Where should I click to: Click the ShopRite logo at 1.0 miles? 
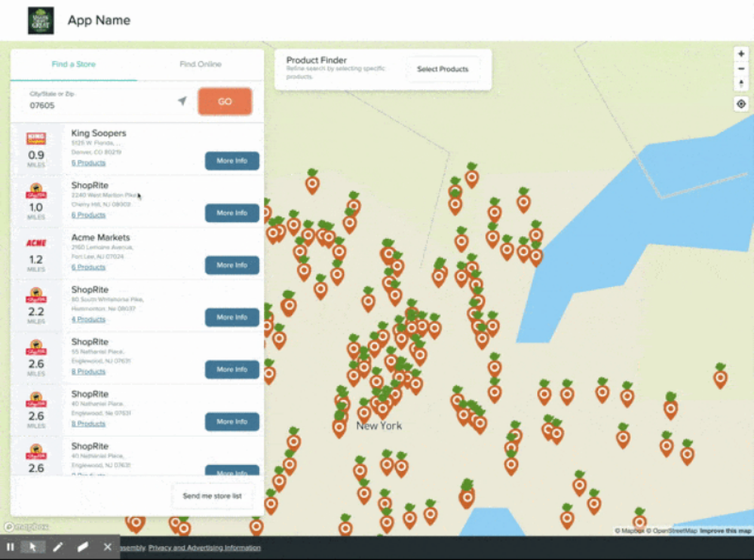pyautogui.click(x=36, y=191)
